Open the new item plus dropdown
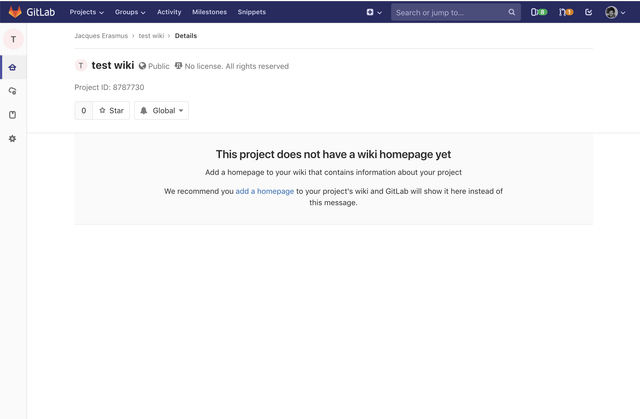Image resolution: width=640 pixels, height=419 pixels. click(x=374, y=12)
